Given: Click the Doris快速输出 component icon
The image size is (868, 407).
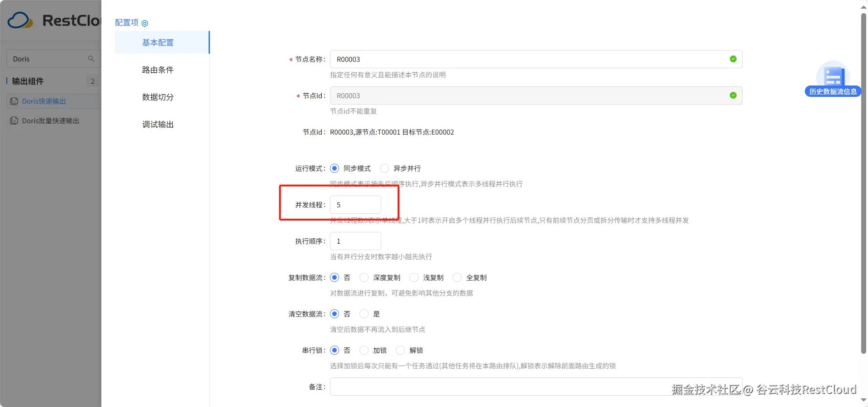Looking at the screenshot, I should pos(14,101).
